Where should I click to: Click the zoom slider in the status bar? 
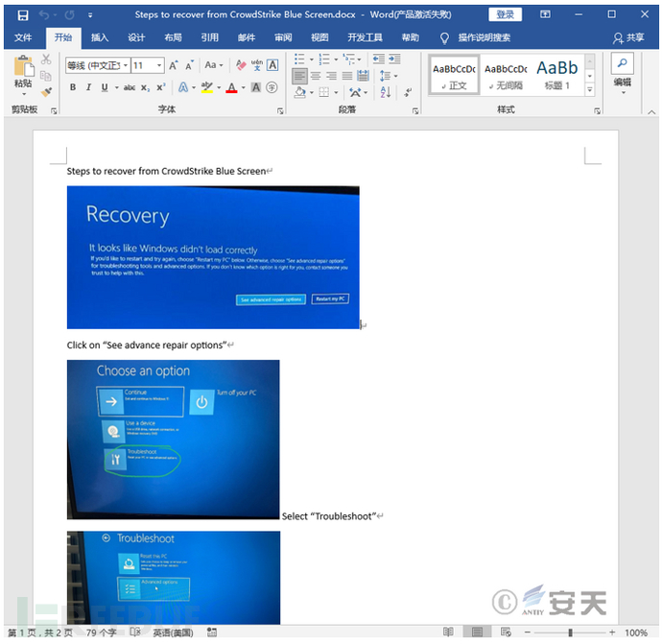(x=570, y=632)
